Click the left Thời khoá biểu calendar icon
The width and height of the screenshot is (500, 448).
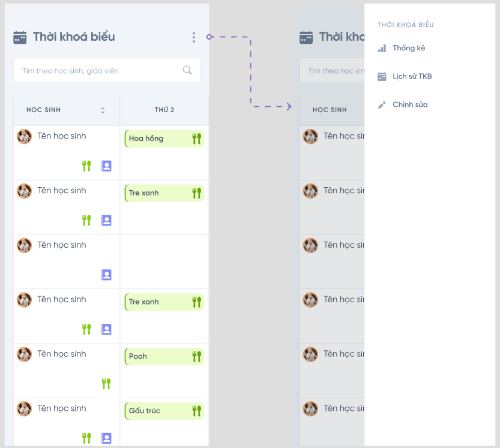pyautogui.click(x=20, y=37)
